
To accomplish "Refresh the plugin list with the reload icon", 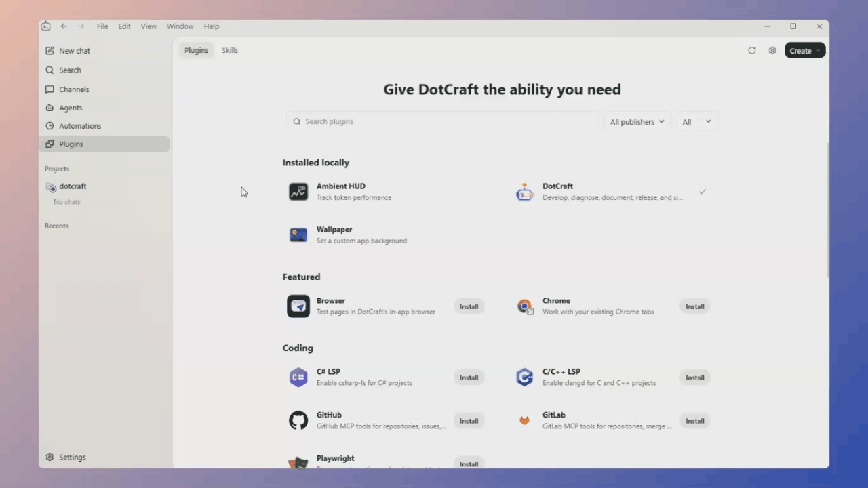I will [751, 51].
